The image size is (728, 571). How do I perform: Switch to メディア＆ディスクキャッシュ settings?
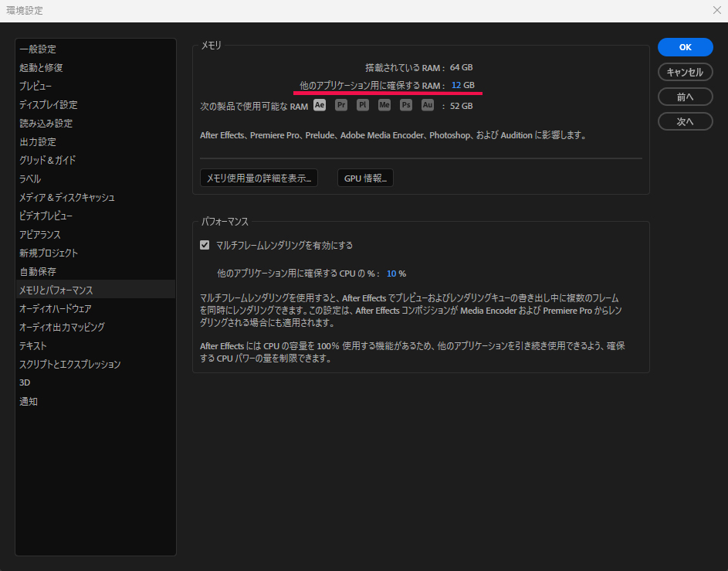[67, 197]
